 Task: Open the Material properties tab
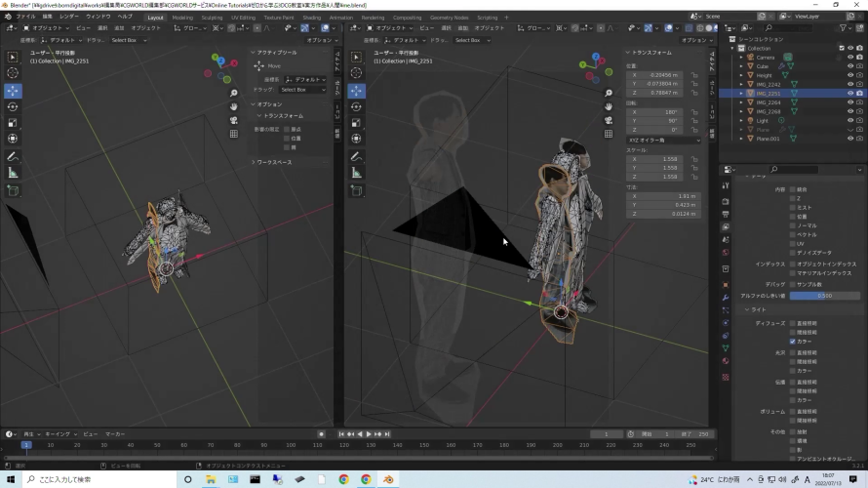pyautogui.click(x=726, y=361)
